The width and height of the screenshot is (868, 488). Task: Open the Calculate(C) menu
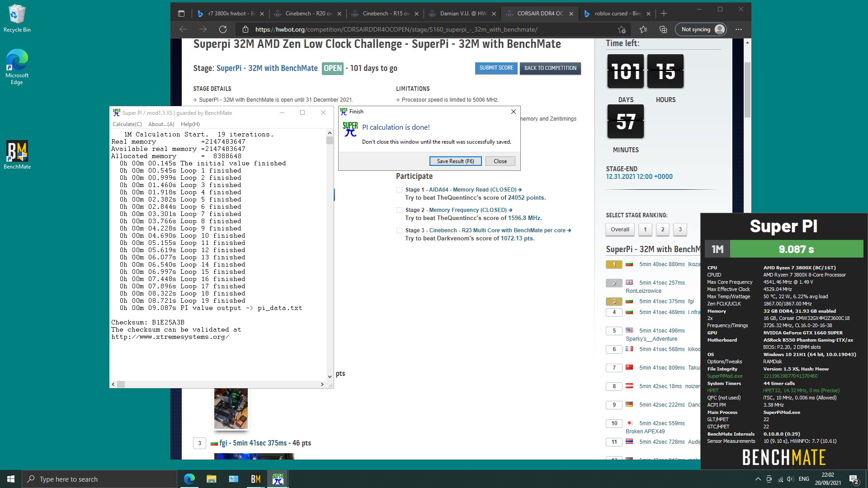[x=127, y=124]
